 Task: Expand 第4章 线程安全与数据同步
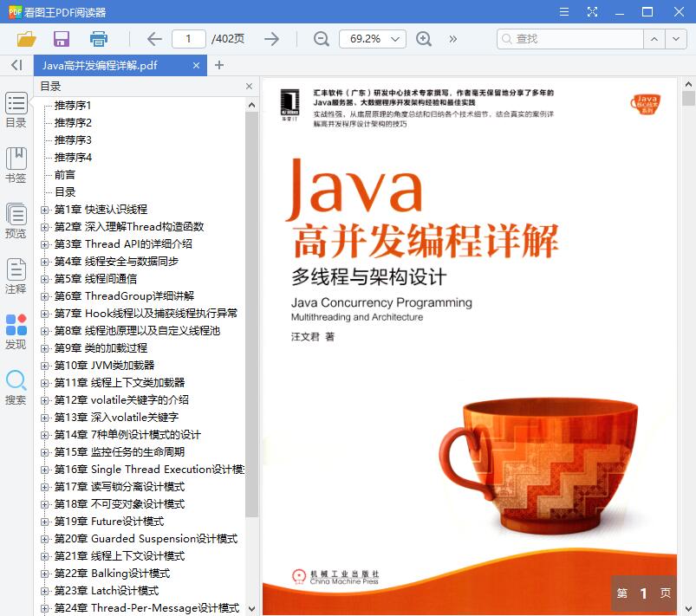(44, 262)
